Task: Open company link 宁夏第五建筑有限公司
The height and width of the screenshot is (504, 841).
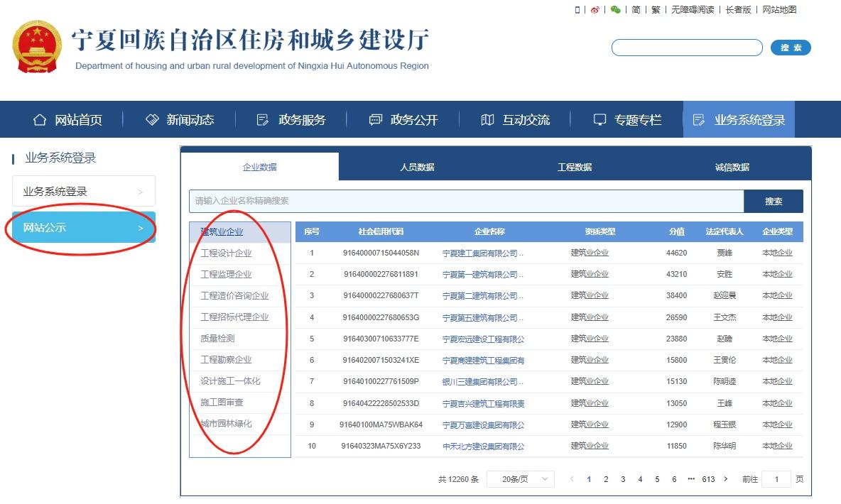Action: 482,317
